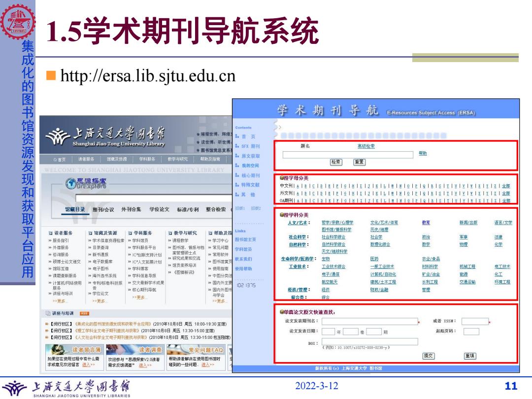Image resolution: width=532 pixels, height=399 pixels.
Task: Click the ISSN input field
Action: pyautogui.click(x=475, y=321)
